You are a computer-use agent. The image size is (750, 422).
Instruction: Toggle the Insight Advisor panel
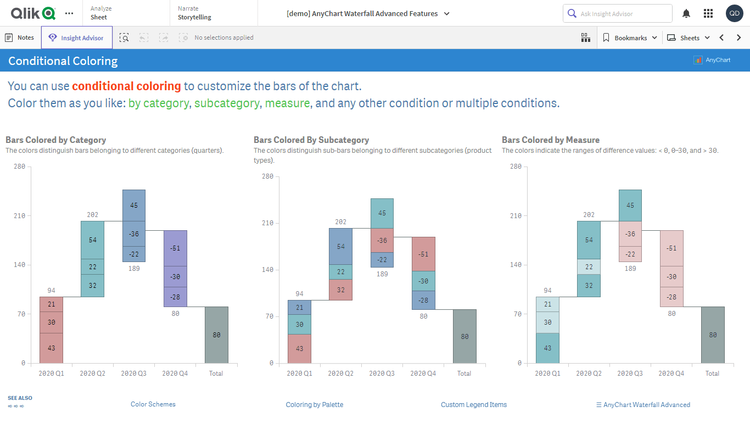click(77, 37)
